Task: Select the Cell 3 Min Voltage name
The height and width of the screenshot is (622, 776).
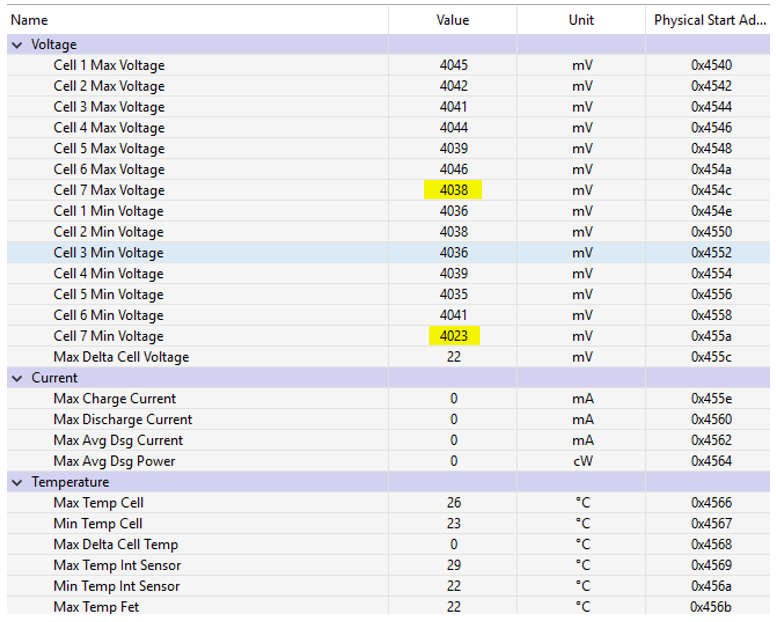Action: 108,253
